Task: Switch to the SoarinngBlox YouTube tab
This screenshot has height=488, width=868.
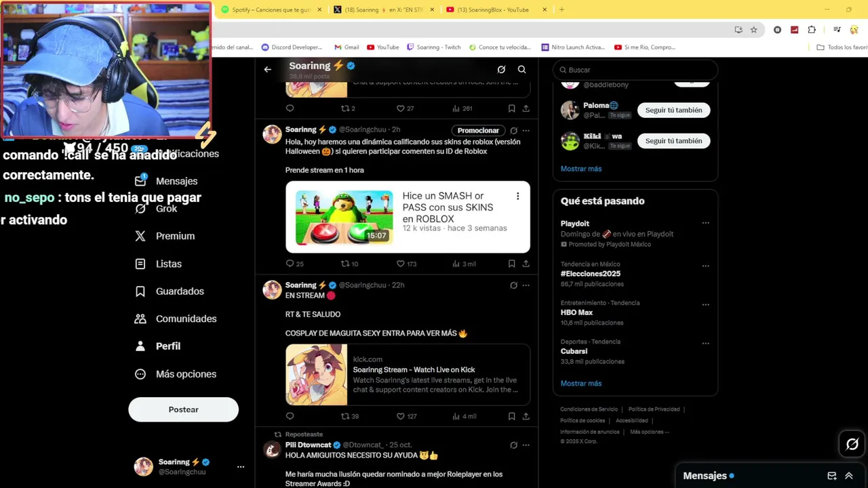Action: pyautogui.click(x=496, y=9)
